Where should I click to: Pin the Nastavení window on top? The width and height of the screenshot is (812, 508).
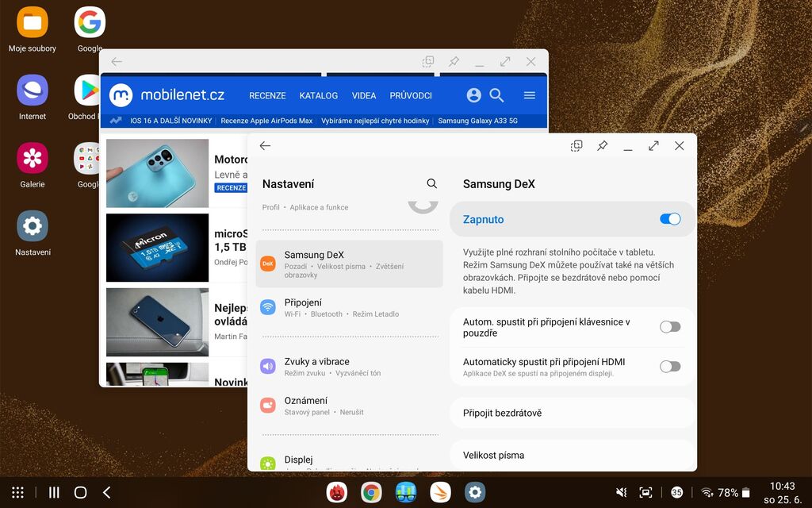point(602,146)
